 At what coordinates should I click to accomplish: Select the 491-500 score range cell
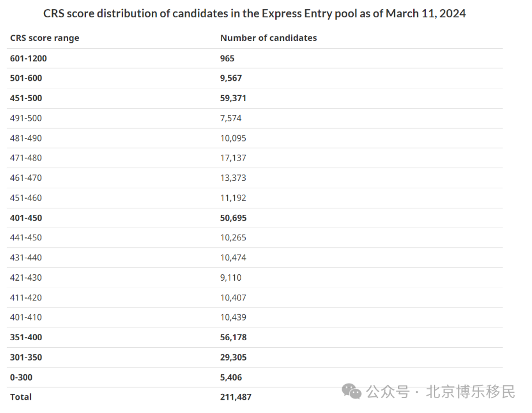click(26, 118)
